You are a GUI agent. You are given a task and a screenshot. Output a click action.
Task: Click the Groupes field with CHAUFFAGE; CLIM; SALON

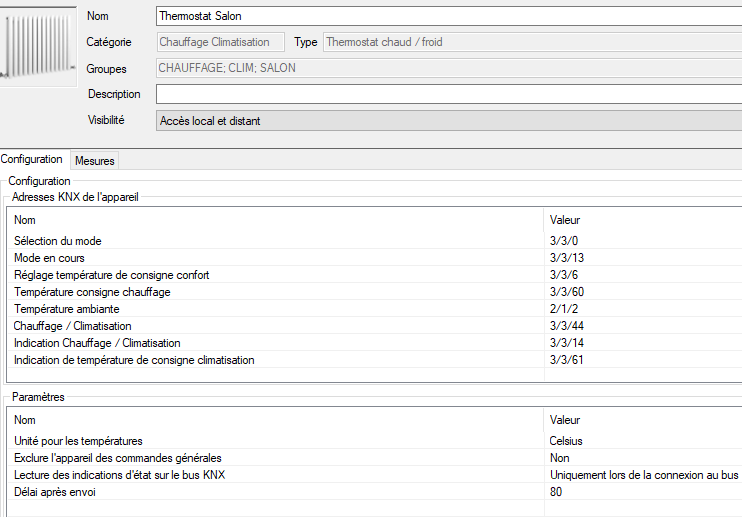point(449,68)
